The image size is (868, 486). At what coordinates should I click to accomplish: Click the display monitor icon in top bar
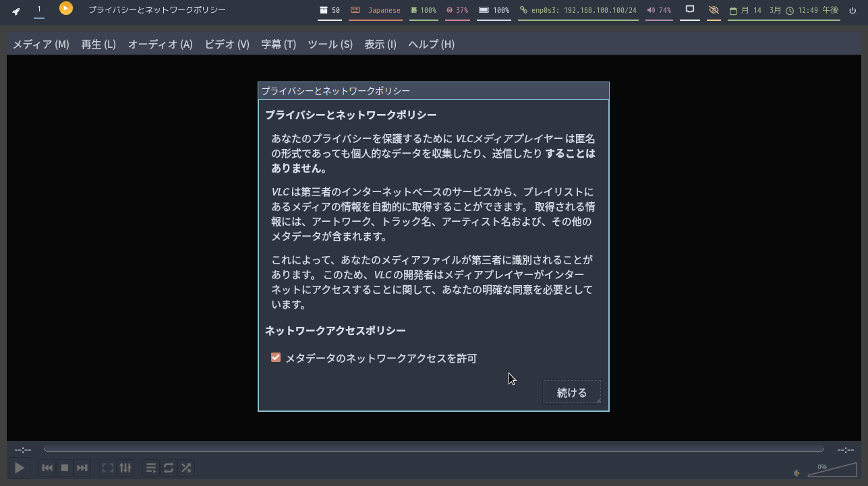click(690, 9)
